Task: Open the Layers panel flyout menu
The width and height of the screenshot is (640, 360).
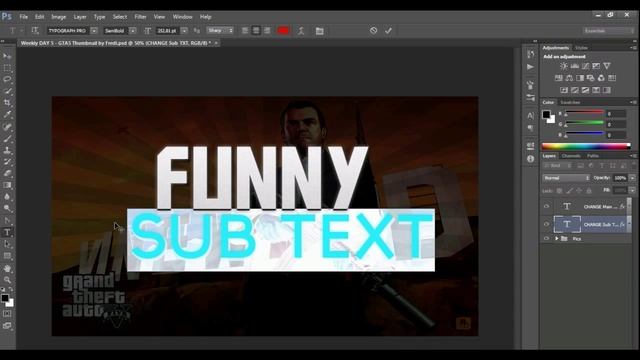Action: (633, 156)
